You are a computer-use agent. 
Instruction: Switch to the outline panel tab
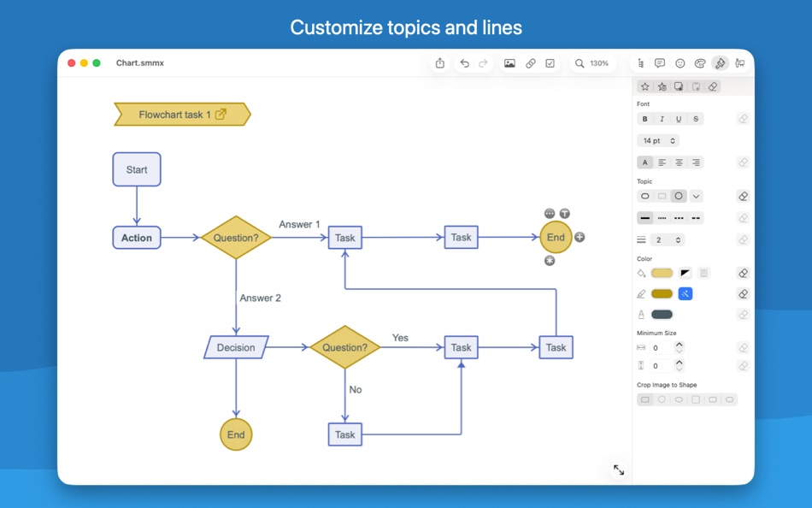640,62
